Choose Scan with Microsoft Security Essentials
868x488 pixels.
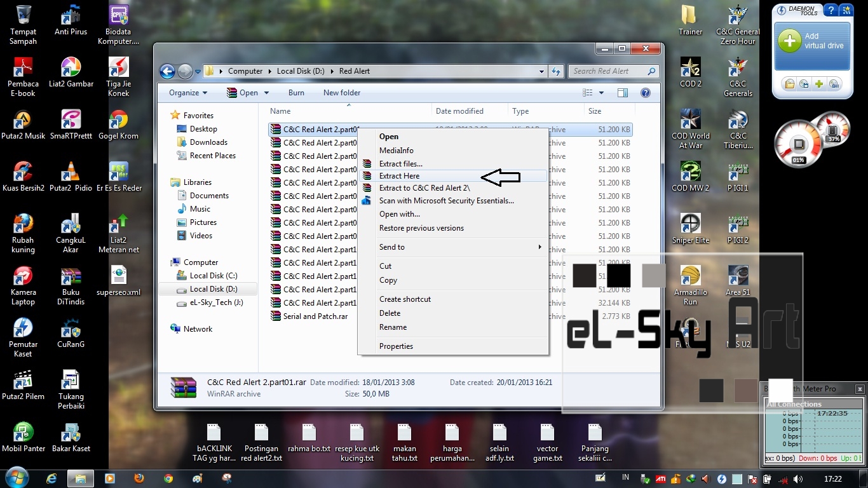tap(453, 201)
